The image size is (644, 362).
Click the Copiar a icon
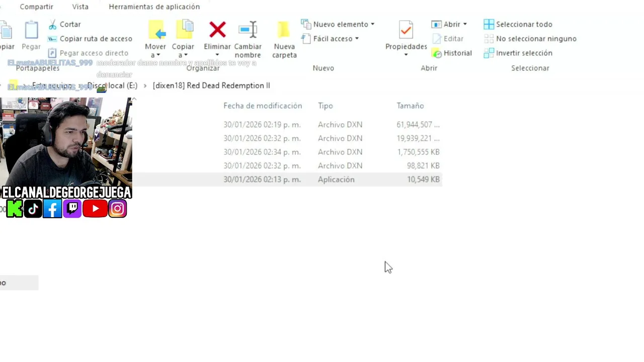(184, 30)
